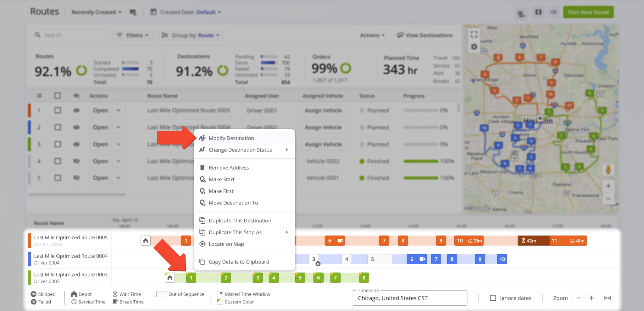Click the failed stop 3 marker on Route 0004
Image resolution: width=644 pixels, height=311 pixels.
click(314, 259)
